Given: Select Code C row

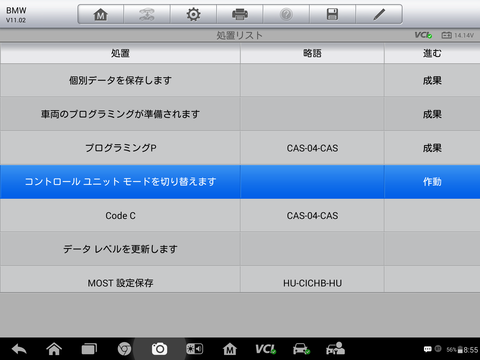Looking at the screenshot, I should pyautogui.click(x=240, y=215).
